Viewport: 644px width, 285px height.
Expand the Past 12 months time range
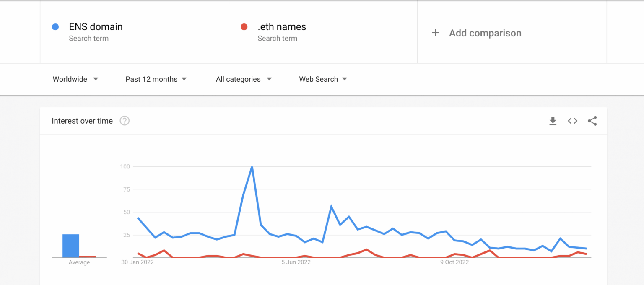pyautogui.click(x=156, y=79)
